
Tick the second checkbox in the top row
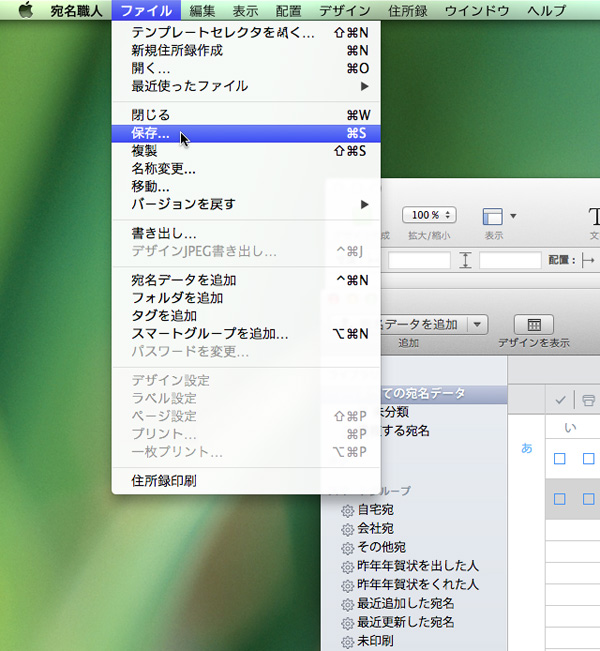click(588, 459)
